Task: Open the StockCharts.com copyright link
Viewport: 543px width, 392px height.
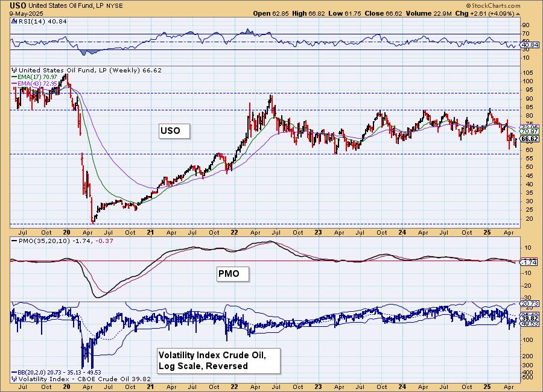Action: [x=493, y=5]
